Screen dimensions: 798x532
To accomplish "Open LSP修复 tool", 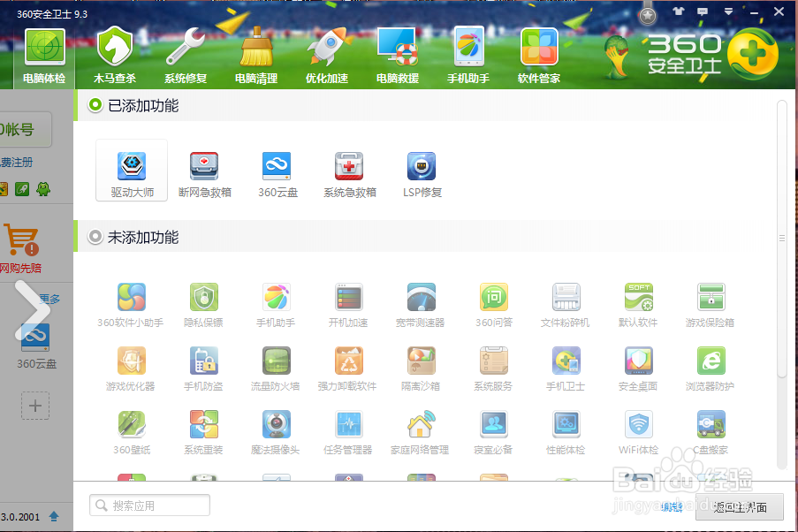I will point(422,175).
